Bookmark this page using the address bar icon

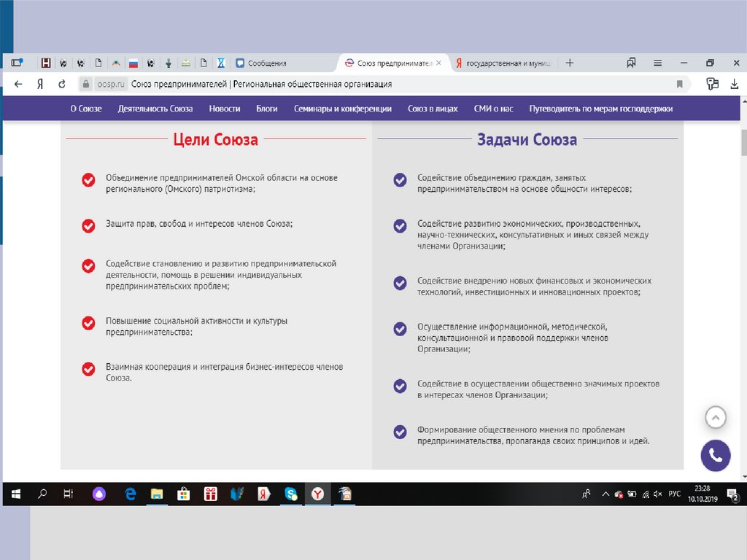click(x=679, y=85)
